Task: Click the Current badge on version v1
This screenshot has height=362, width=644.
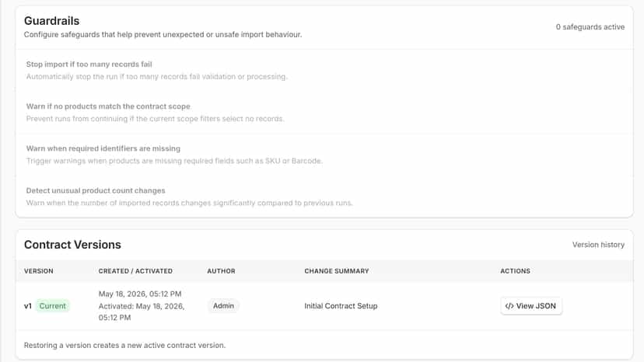Action: tap(53, 306)
